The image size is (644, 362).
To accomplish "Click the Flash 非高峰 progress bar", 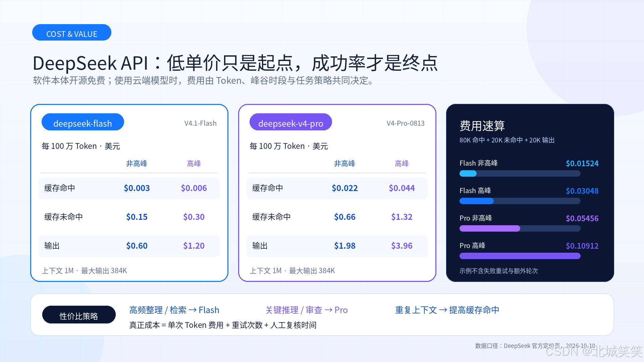I will pos(520,174).
